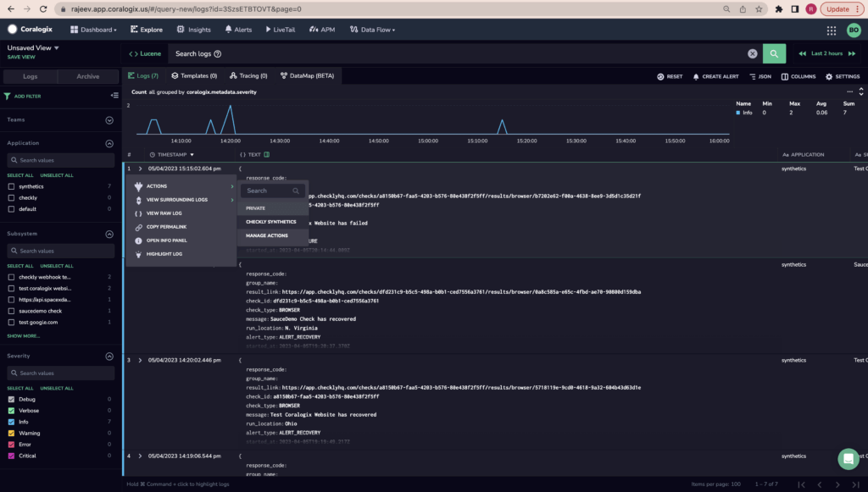This screenshot has width=868, height=492.
Task: Bookmark page with the star icon
Action: click(x=759, y=8)
